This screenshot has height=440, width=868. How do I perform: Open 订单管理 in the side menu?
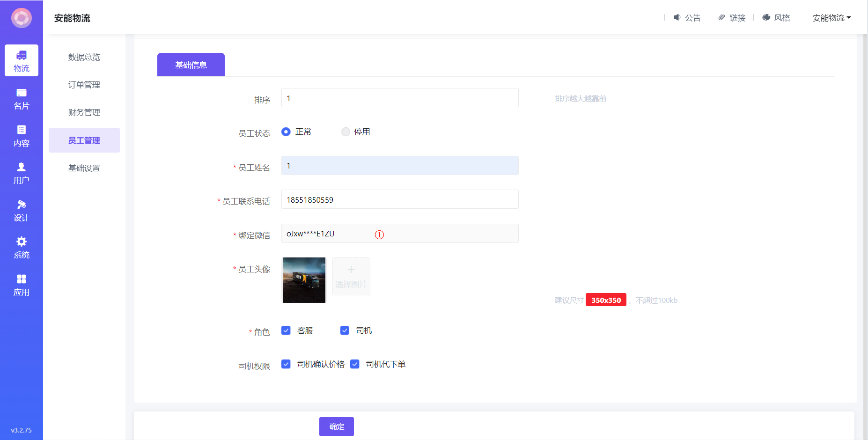(x=84, y=85)
